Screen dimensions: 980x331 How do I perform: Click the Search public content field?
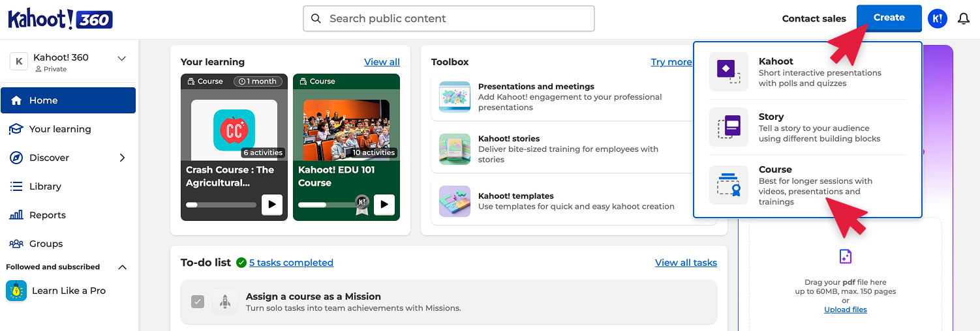click(x=449, y=19)
